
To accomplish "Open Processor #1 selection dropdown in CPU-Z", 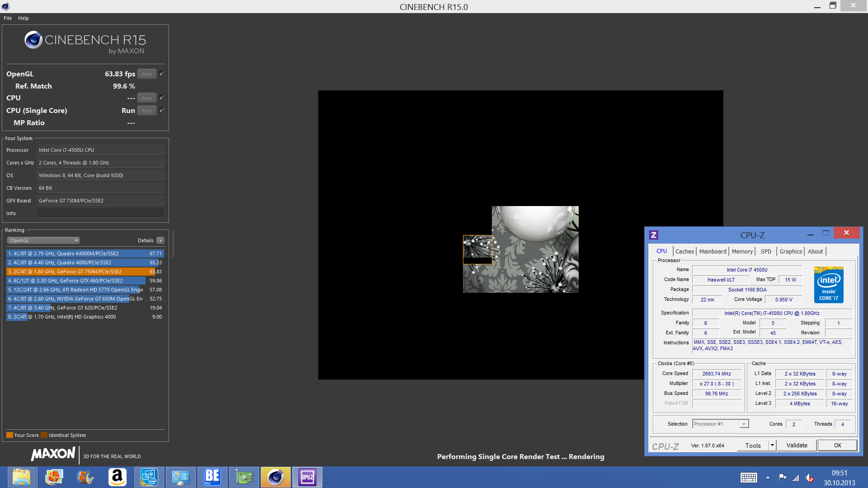I will click(x=720, y=424).
